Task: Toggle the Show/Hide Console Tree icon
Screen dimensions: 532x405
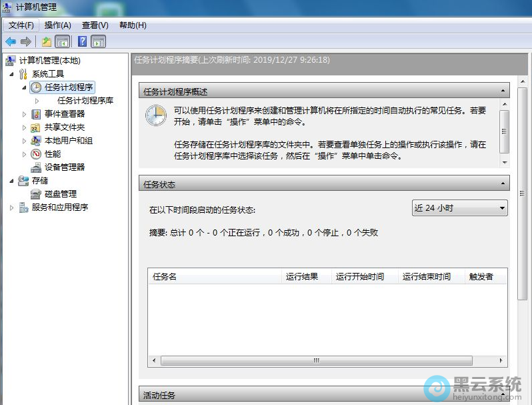Action: click(63, 42)
